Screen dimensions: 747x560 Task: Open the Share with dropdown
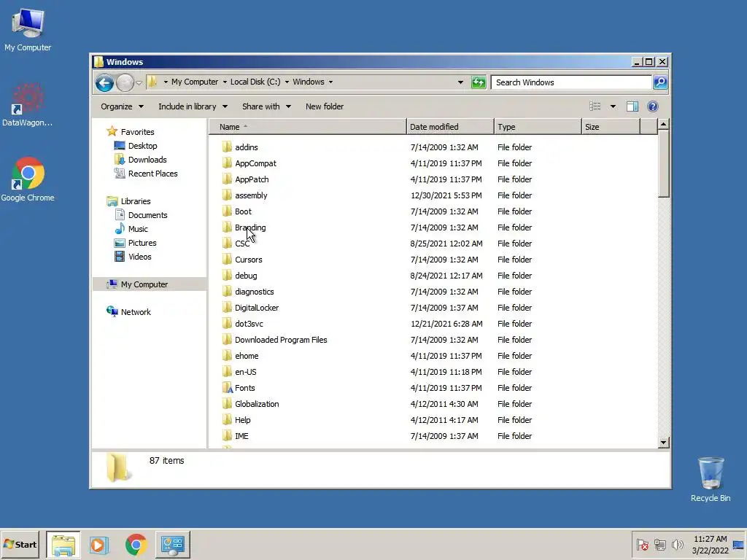(266, 106)
